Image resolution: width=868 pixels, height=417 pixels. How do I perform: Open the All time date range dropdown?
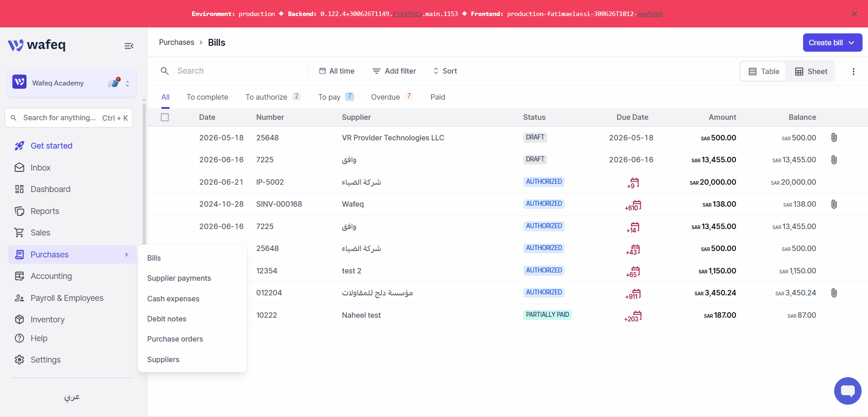pos(336,71)
